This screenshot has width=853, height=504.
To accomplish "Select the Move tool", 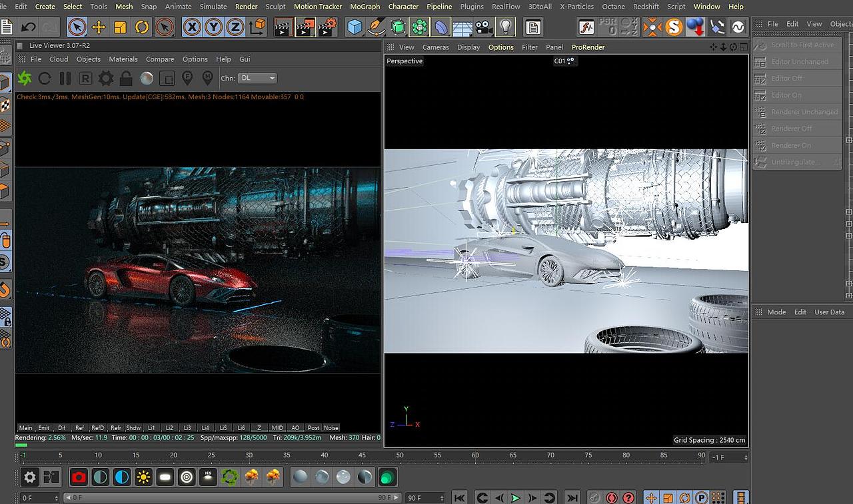I will (99, 27).
